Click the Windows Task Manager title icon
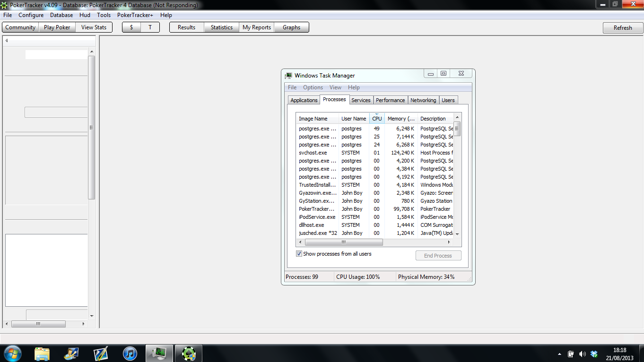644x362 pixels. [288, 76]
